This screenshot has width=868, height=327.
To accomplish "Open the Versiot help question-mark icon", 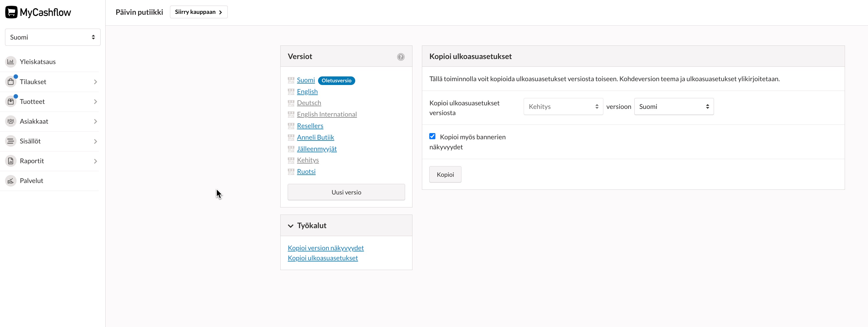I will coord(400,57).
